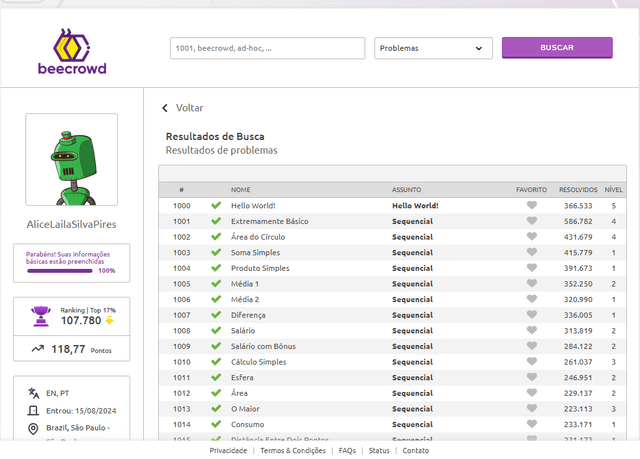640x459 pixels.
Task: Click the location pin icon
Action: click(33, 428)
